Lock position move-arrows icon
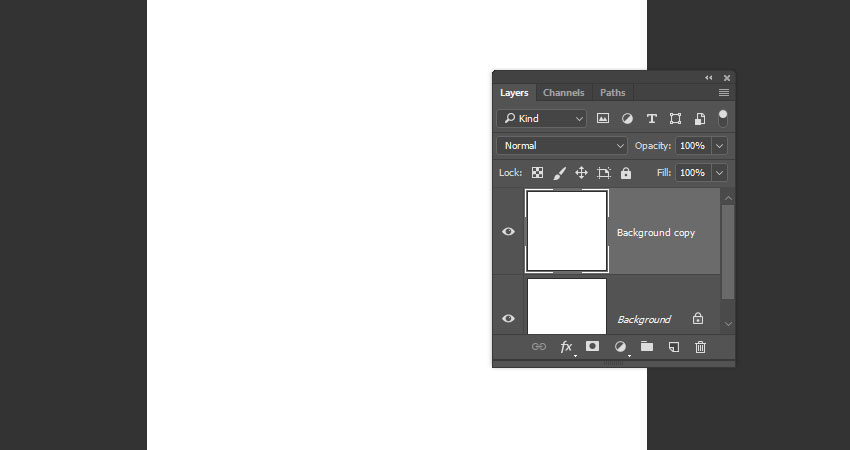Screen dimensions: 850x450 (x=581, y=173)
